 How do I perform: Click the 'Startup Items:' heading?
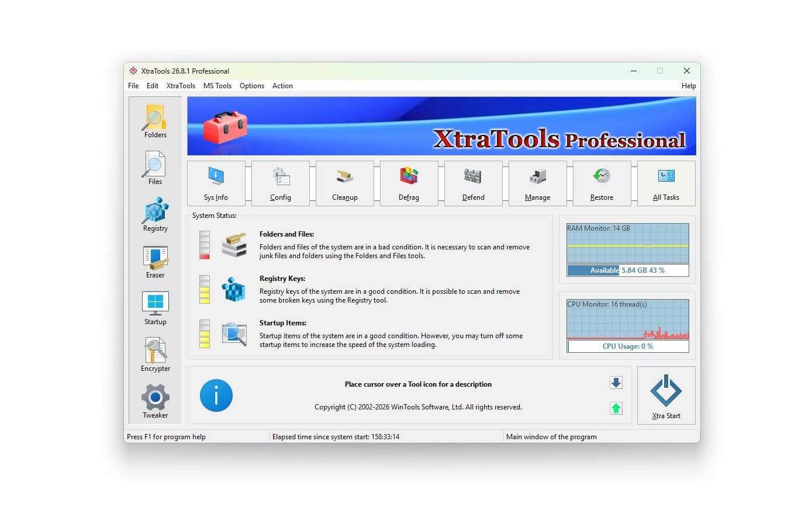(283, 323)
